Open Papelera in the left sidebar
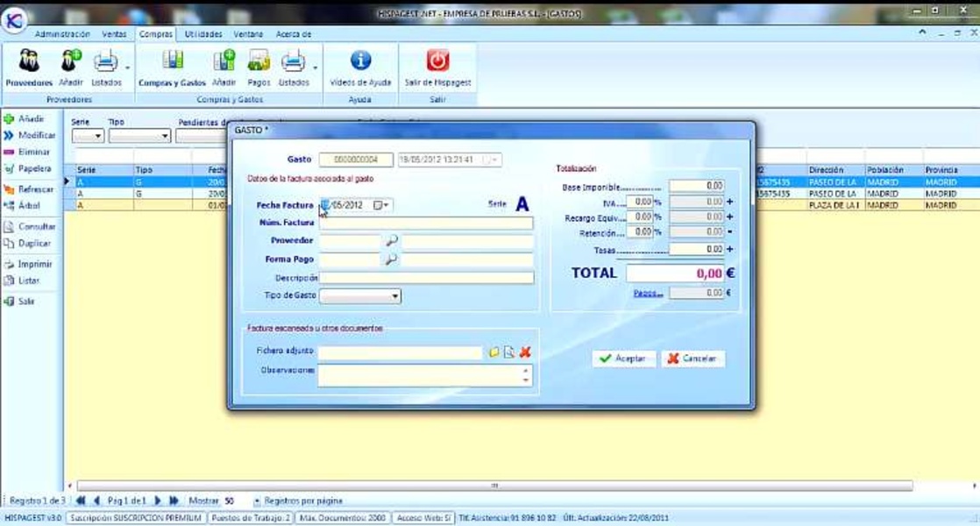This screenshot has height=526, width=980. tap(27, 168)
